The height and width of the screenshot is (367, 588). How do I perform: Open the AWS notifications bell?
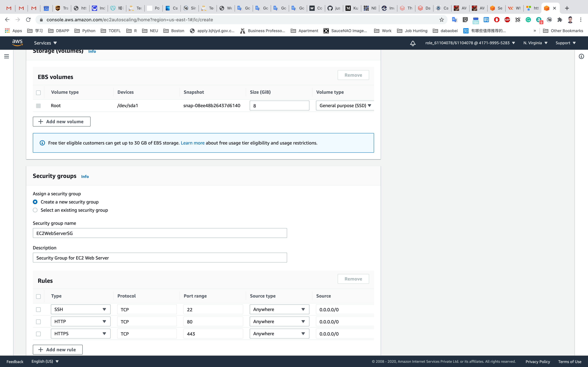(x=413, y=43)
